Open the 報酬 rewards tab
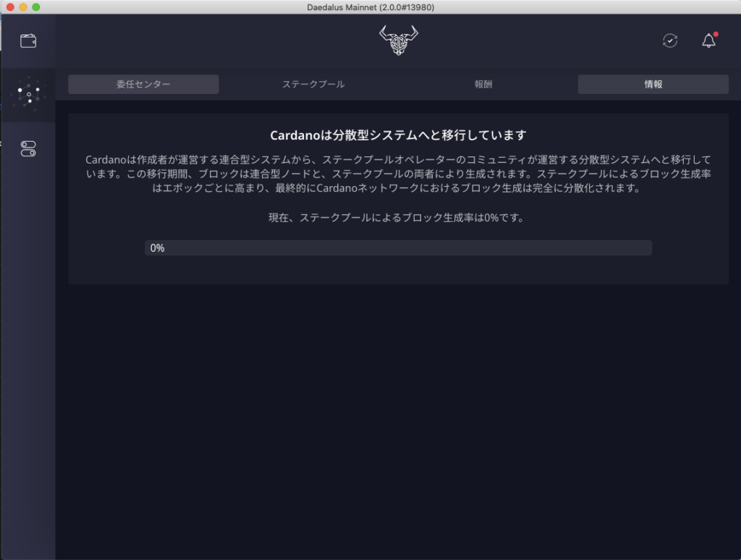Viewport: 741px width, 560px height. pos(483,85)
